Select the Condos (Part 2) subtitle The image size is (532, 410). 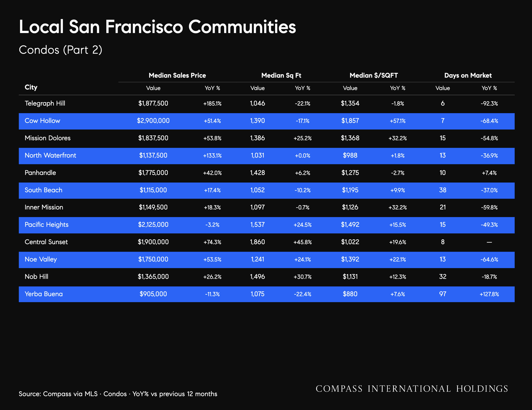(x=61, y=50)
